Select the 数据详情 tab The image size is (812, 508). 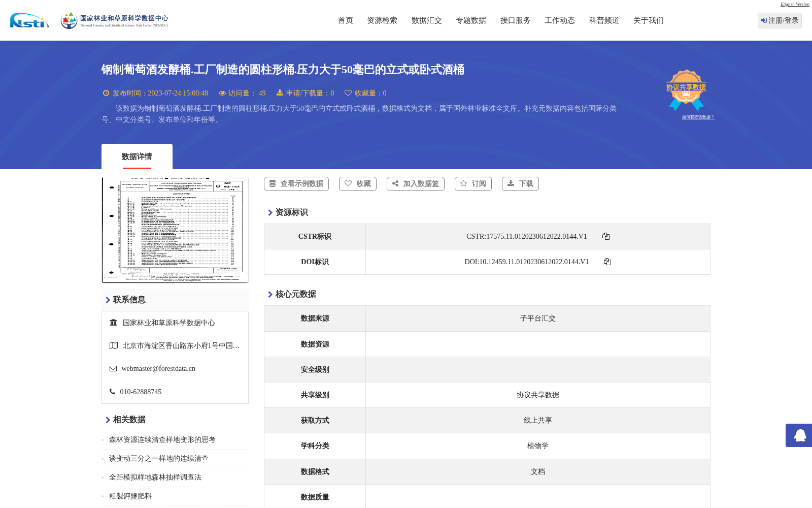tap(137, 156)
